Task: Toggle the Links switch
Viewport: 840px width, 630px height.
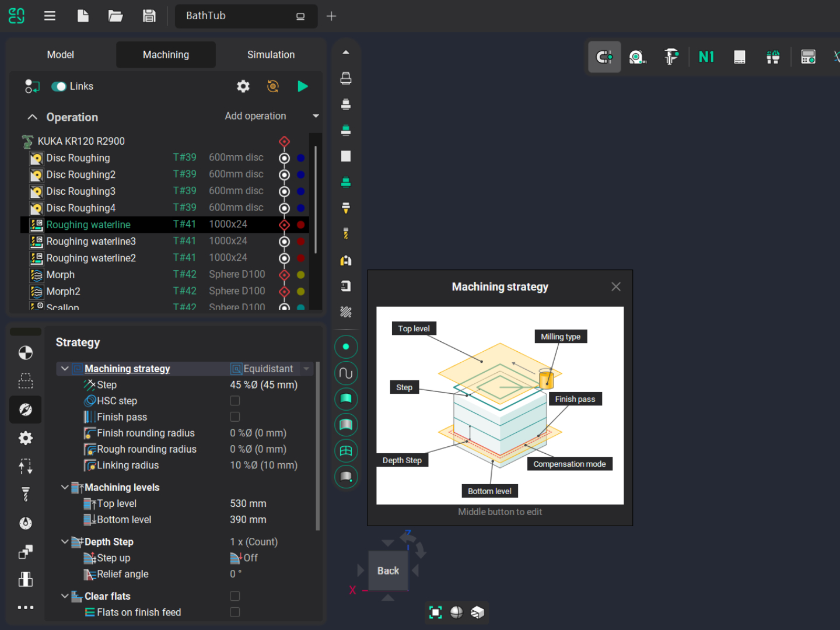Action: pyautogui.click(x=59, y=86)
